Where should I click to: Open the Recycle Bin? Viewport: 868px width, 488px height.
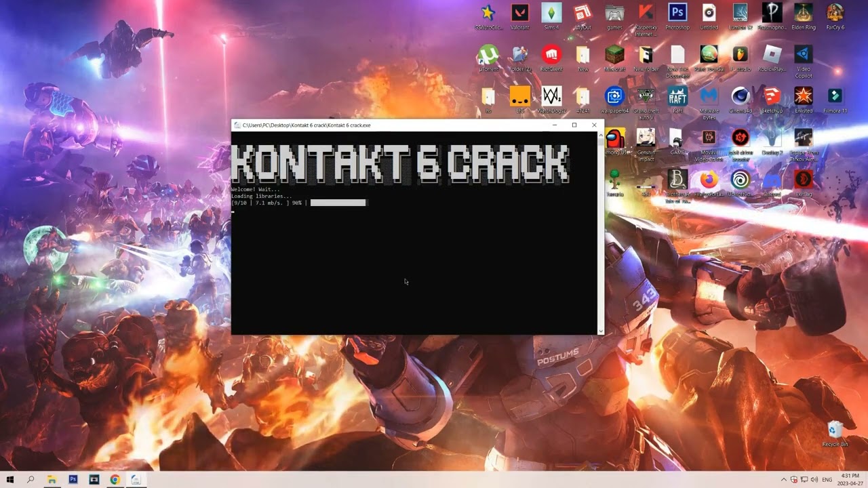835,434
